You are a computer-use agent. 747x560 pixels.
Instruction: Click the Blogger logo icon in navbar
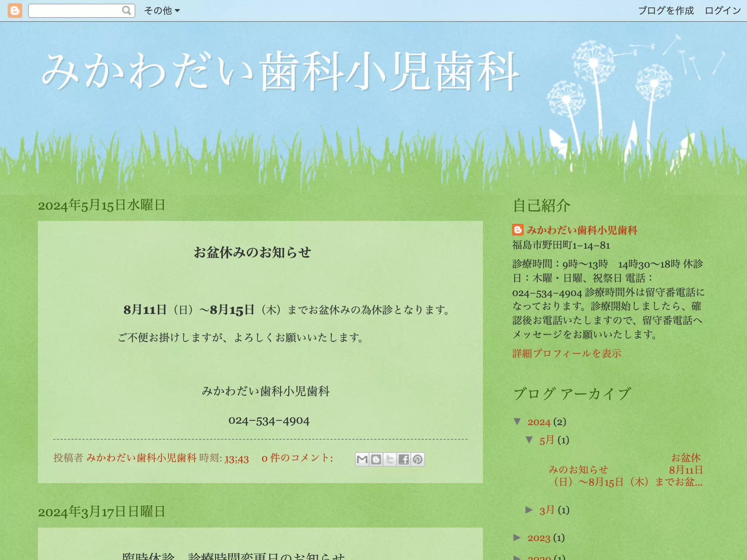pos(15,11)
